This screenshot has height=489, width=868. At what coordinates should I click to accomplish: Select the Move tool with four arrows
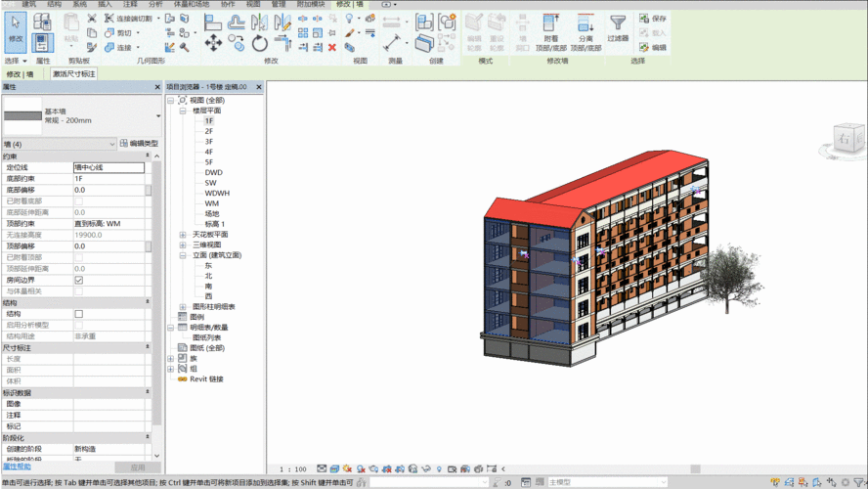point(213,43)
